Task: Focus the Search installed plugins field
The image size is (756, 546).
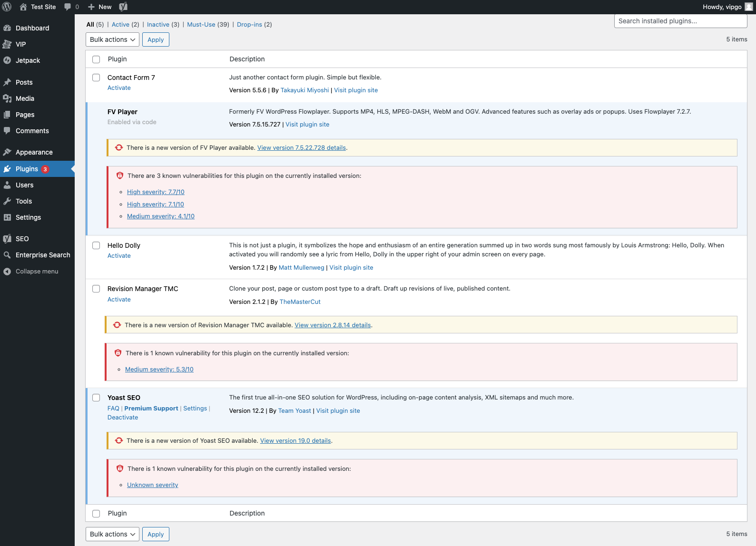Action: click(x=680, y=21)
